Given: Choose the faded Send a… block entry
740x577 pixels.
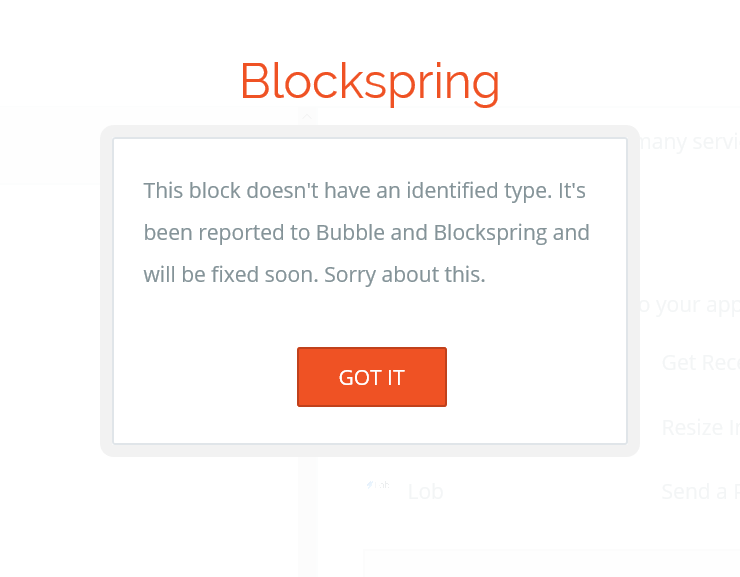Looking at the screenshot, I should (700, 492).
